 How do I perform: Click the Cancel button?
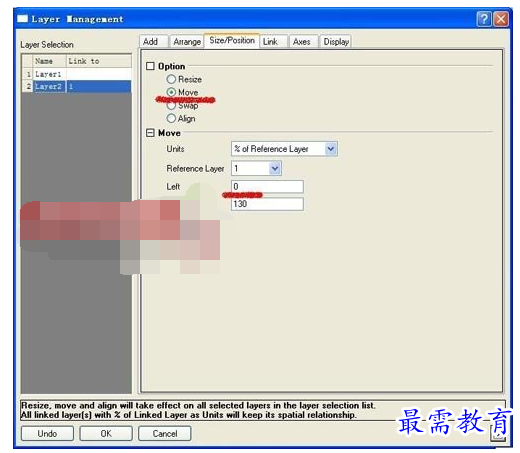(165, 433)
